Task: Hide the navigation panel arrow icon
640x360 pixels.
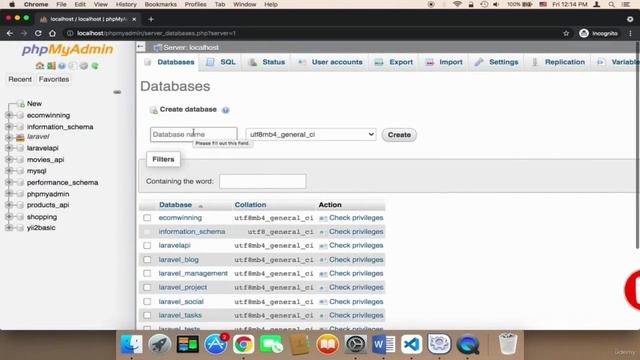Action: pos(140,47)
